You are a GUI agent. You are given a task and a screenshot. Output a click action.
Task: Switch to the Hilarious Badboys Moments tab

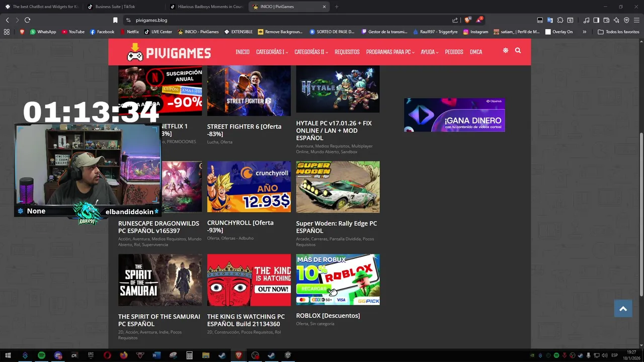207,7
